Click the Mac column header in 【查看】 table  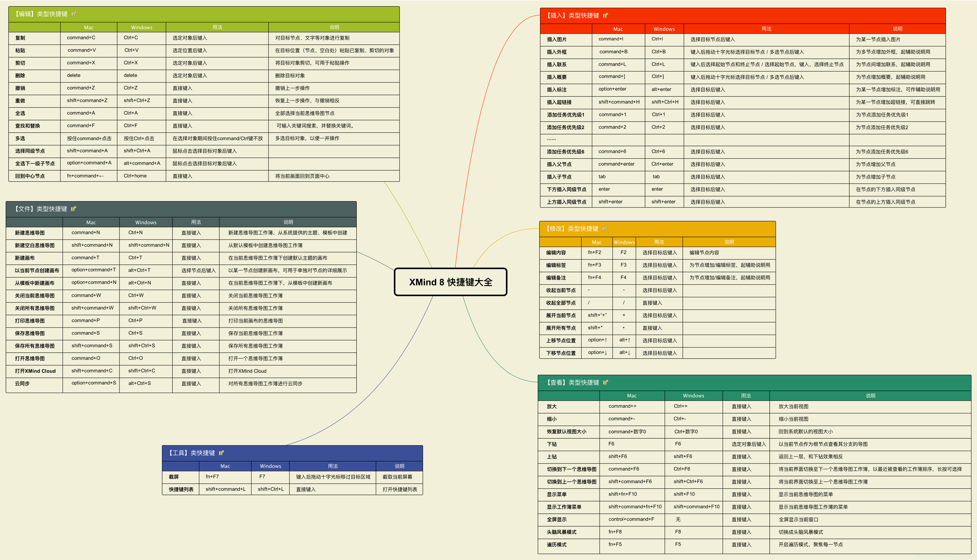pos(632,396)
